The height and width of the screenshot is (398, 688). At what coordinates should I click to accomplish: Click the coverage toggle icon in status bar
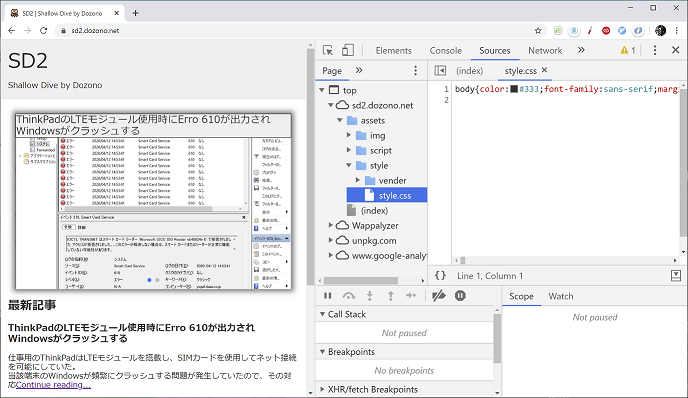[676, 276]
